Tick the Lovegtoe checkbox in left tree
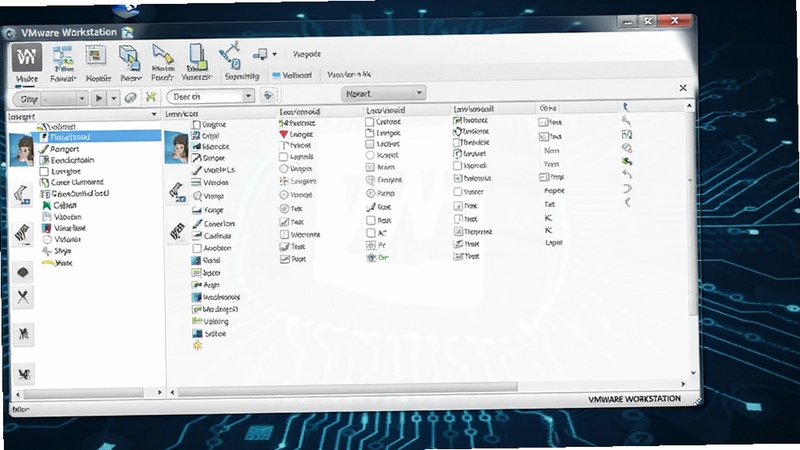This screenshot has height=450, width=800. [44, 172]
